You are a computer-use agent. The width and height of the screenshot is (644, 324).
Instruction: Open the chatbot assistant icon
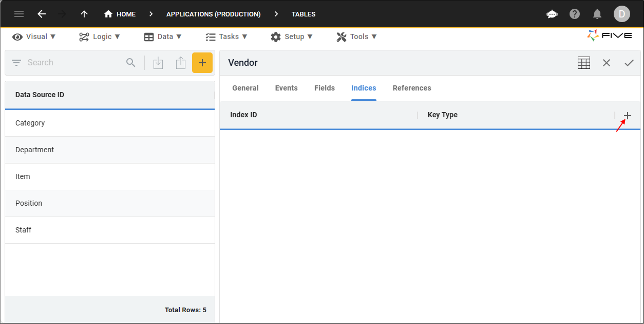[552, 14]
